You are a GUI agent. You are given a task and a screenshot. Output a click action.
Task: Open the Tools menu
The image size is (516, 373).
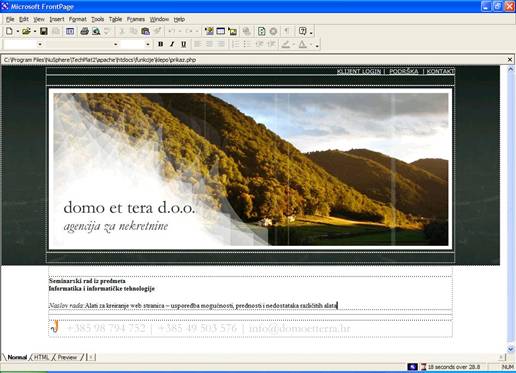point(98,19)
